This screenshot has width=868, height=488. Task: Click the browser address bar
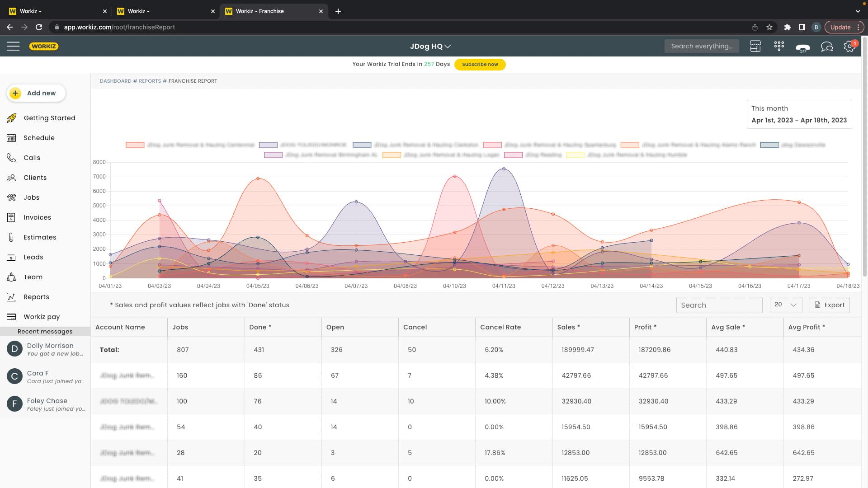coord(398,27)
